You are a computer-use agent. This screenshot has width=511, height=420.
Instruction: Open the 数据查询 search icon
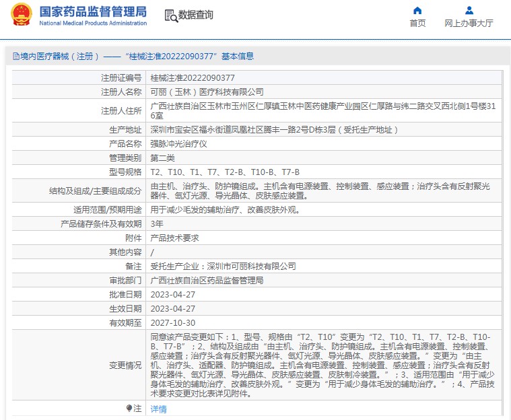(x=171, y=15)
